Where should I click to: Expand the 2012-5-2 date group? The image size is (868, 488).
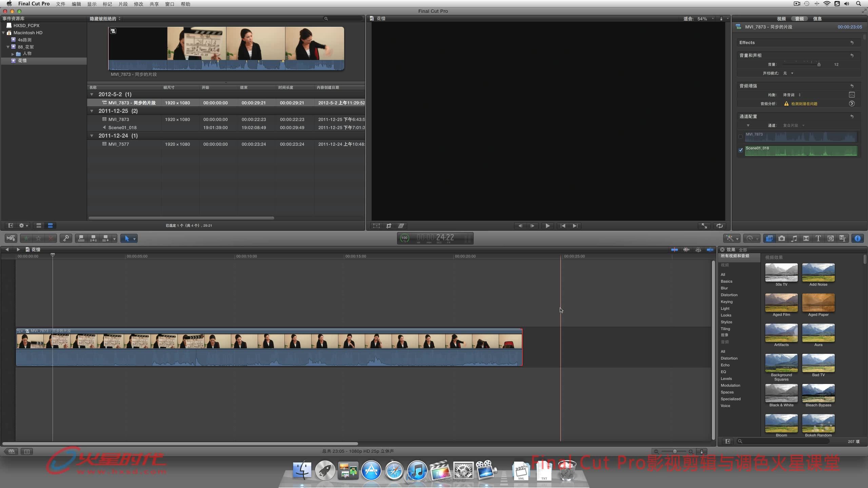[x=93, y=94]
